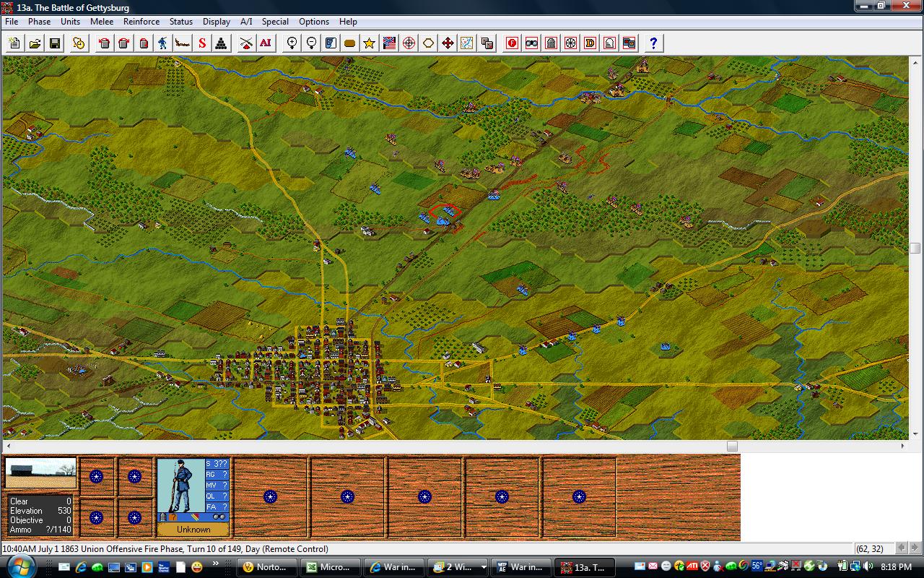Open the Special menu
The height and width of the screenshot is (578, 924).
click(x=275, y=22)
